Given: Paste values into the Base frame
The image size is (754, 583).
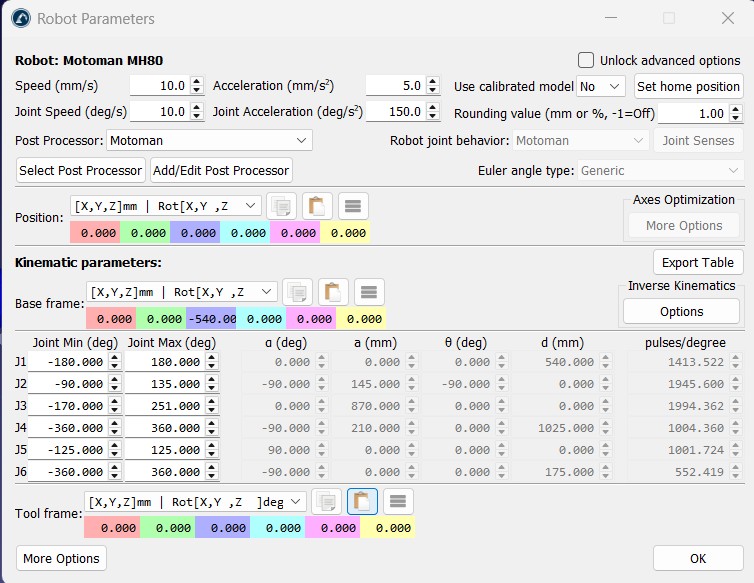Looking at the screenshot, I should pyautogui.click(x=333, y=292).
